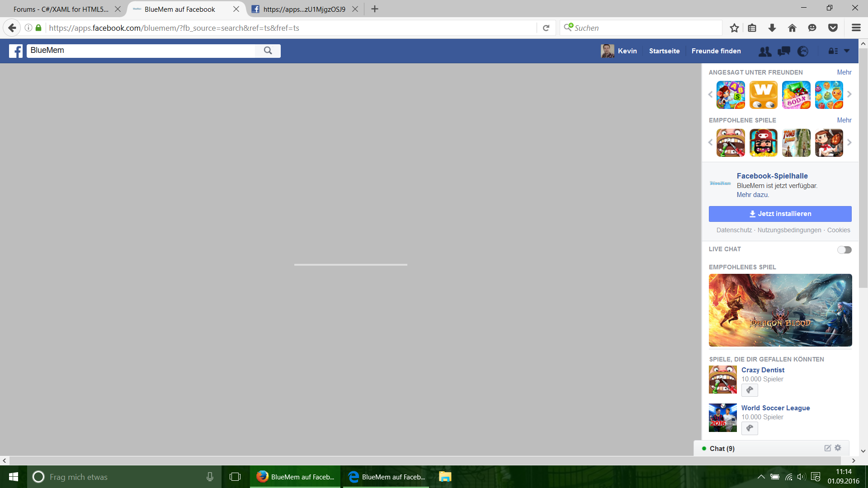Open Notifications globe icon
Image resolution: width=868 pixels, height=488 pixels.
tap(803, 51)
